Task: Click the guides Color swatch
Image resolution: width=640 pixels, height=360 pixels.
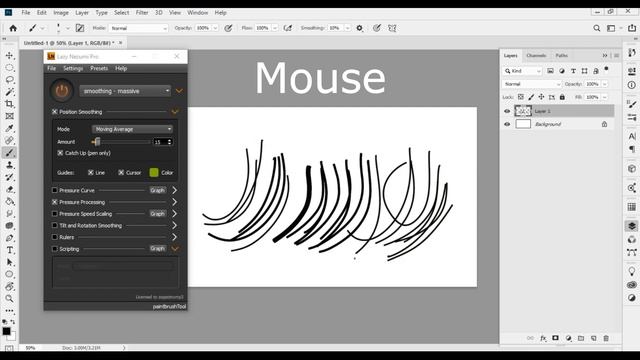Action: pyautogui.click(x=154, y=172)
